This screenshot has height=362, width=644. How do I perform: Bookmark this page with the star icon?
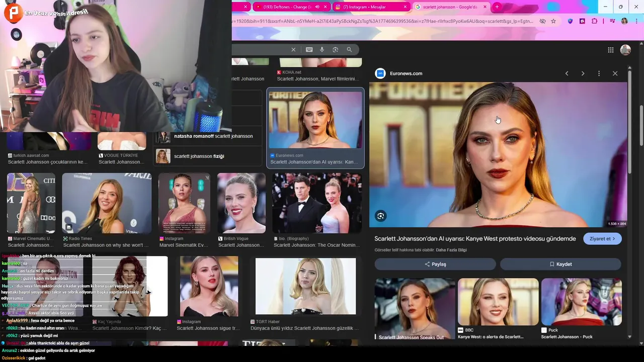(x=553, y=21)
